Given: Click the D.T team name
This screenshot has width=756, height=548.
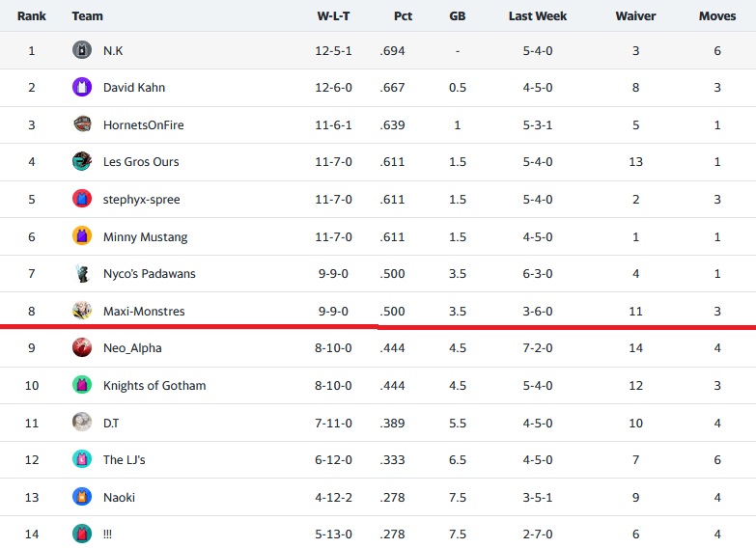Looking at the screenshot, I should tap(111, 424).
